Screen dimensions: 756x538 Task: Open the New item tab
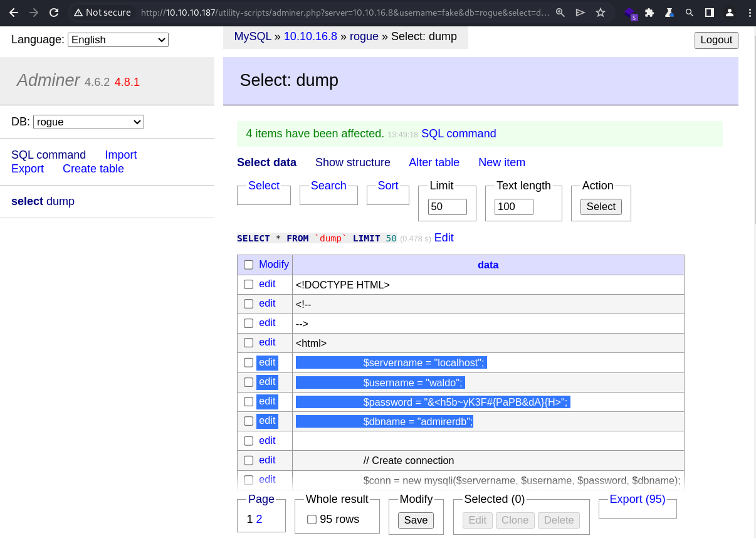tap(501, 162)
